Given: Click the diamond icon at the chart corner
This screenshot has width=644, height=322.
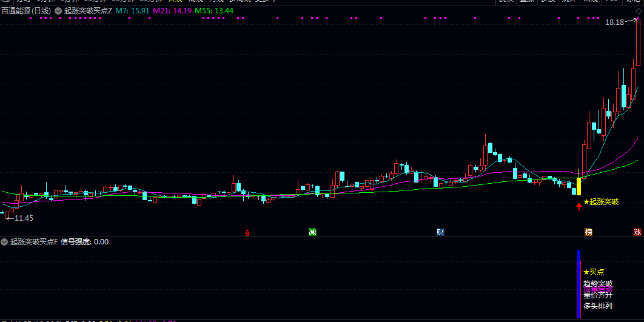Looking at the screenshot, I should click(639, 11).
